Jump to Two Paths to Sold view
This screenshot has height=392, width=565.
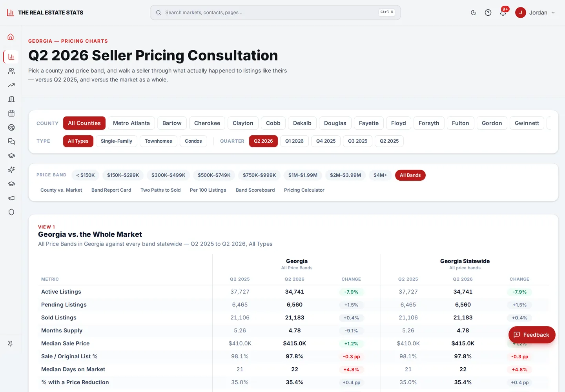(160, 190)
